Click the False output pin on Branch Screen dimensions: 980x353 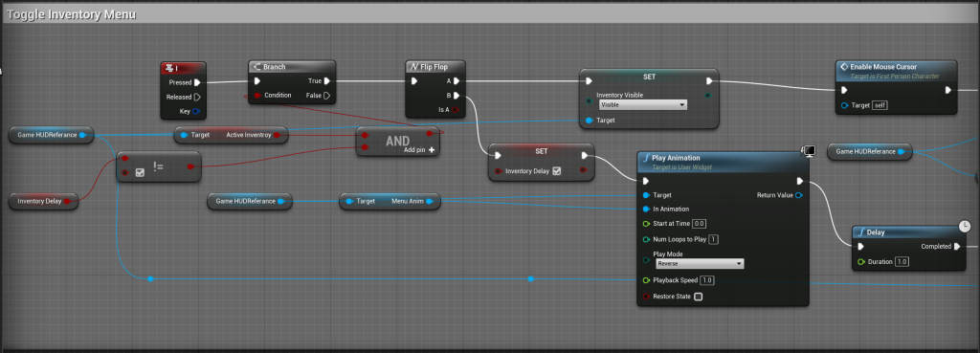point(326,96)
